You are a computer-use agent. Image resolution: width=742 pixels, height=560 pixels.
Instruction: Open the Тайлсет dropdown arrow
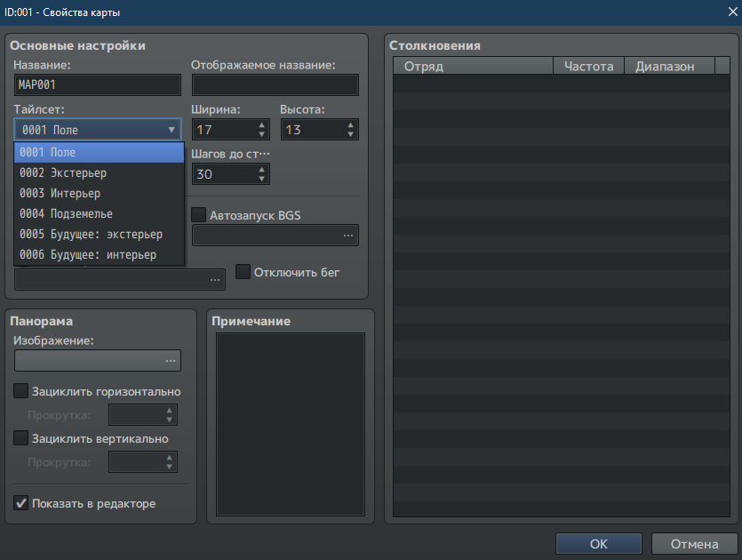click(x=172, y=130)
